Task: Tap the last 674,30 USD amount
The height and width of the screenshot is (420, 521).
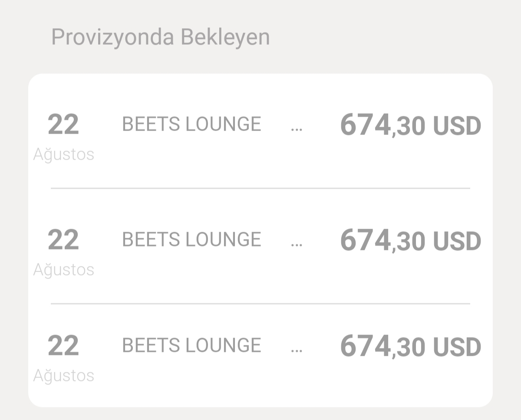Action: [x=411, y=347]
